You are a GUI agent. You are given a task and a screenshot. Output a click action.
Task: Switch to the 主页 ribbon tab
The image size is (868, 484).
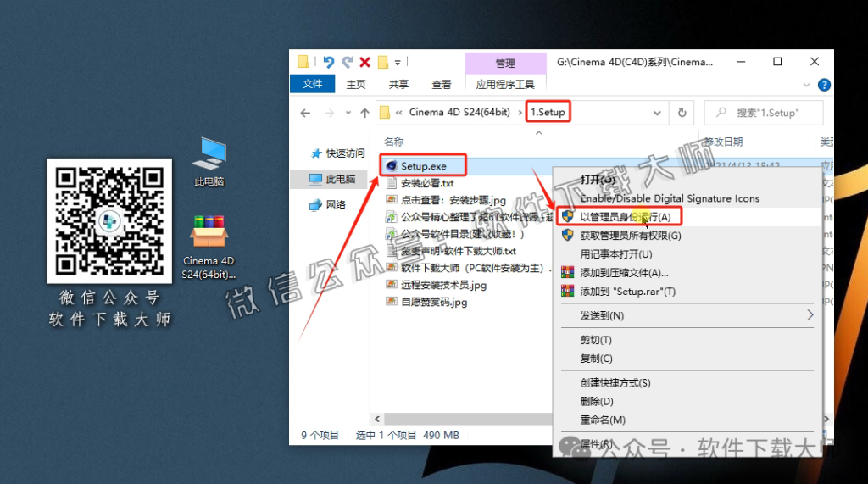pyautogui.click(x=356, y=84)
